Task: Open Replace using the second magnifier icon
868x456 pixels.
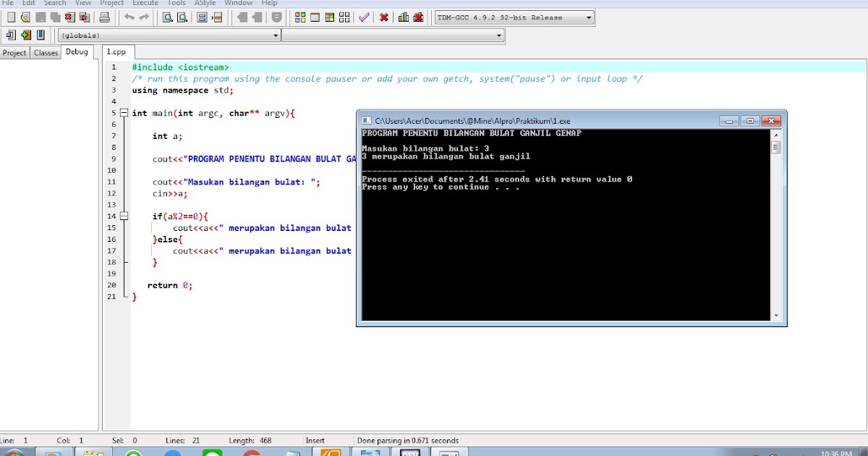Action: pyautogui.click(x=182, y=17)
